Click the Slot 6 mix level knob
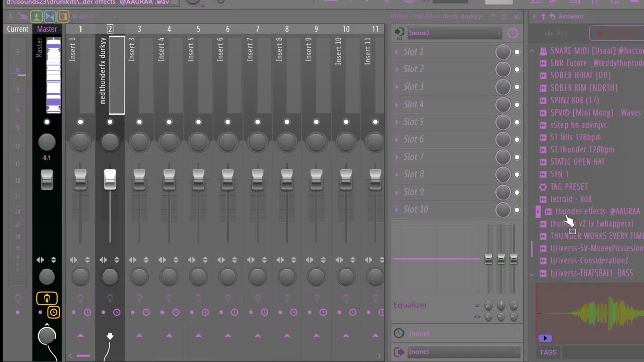 point(503,140)
